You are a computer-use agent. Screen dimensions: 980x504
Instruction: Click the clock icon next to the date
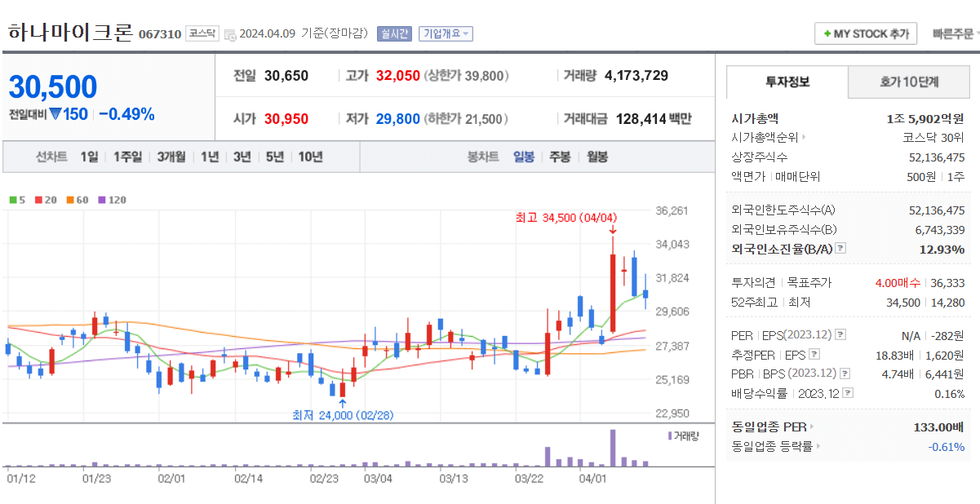click(x=230, y=34)
